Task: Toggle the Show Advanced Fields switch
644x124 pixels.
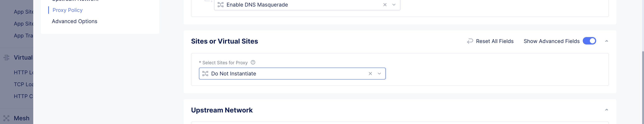Action: (589, 41)
